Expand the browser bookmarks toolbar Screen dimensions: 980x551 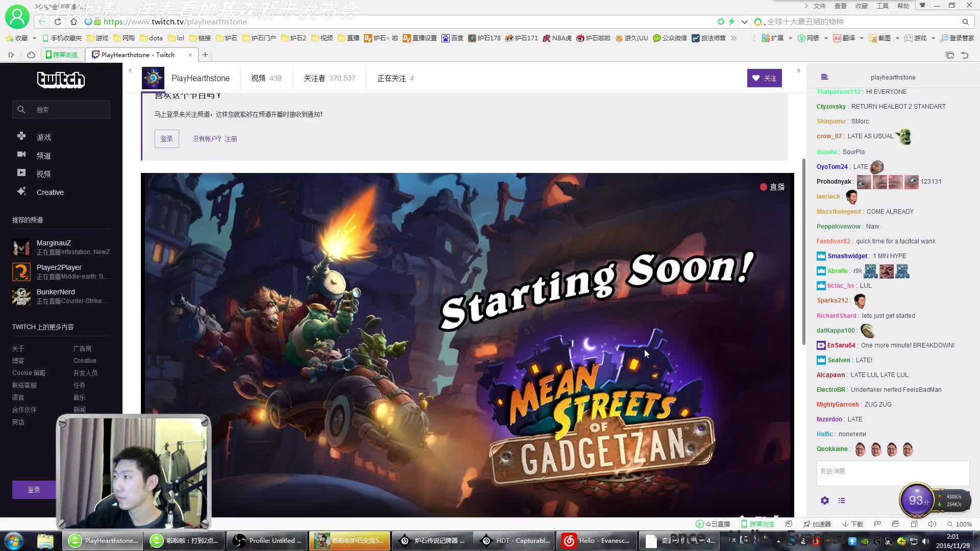click(733, 38)
